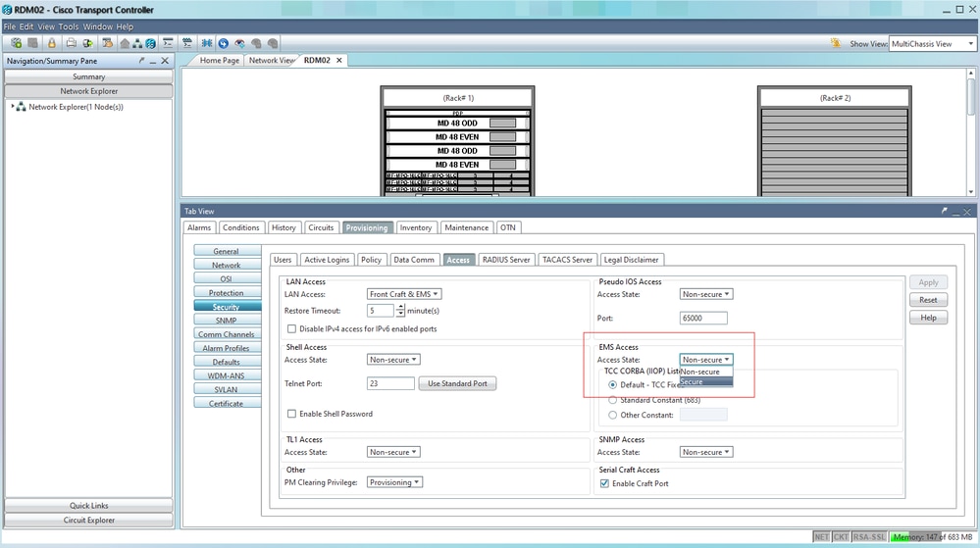Viewport: 980px width, 548px height.
Task: Click the blue globe toolbar icon
Action: [151, 43]
